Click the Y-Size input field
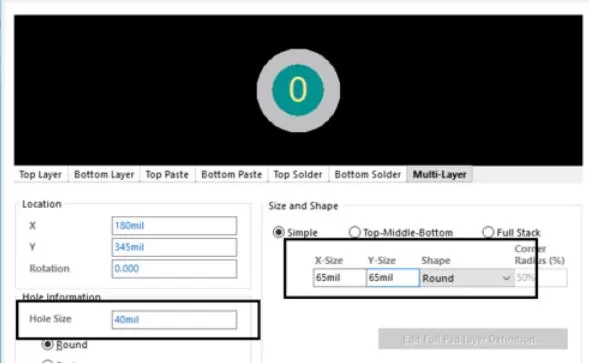Viewport: 589px width, 363px height. click(x=393, y=278)
